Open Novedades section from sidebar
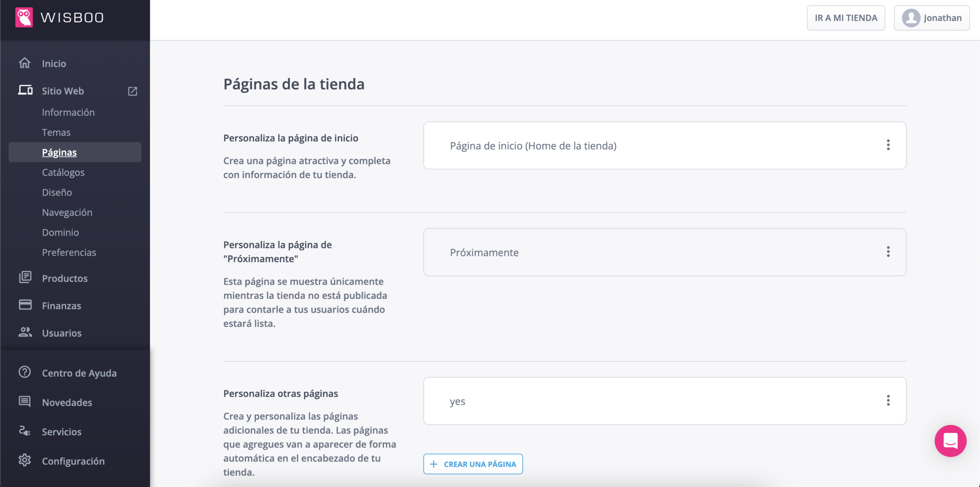980x487 pixels. pyautogui.click(x=67, y=401)
